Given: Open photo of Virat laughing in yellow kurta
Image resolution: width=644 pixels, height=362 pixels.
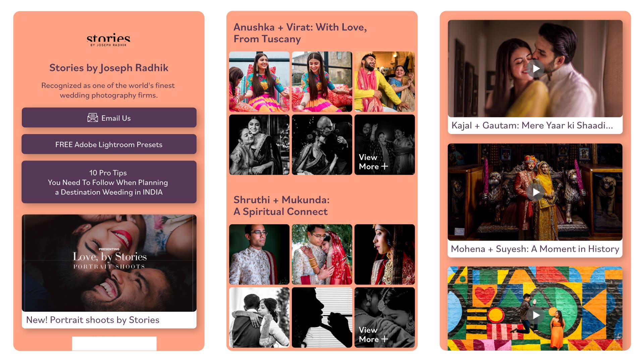Looking at the screenshot, I should (x=385, y=81).
